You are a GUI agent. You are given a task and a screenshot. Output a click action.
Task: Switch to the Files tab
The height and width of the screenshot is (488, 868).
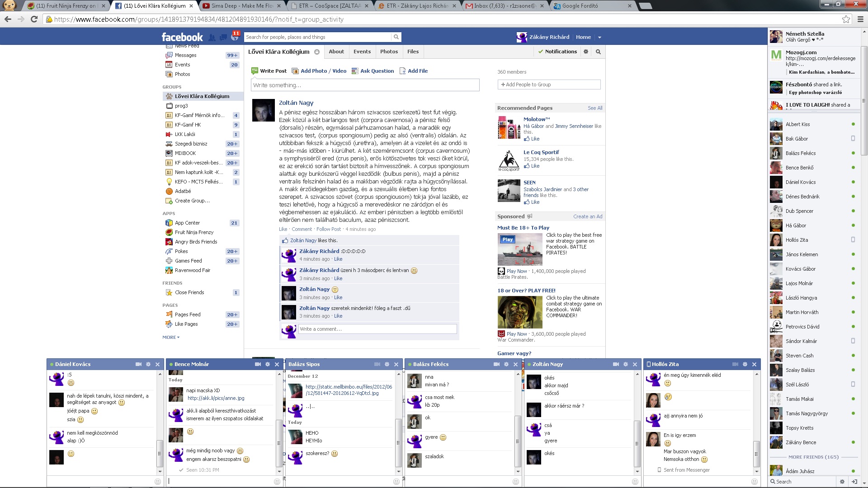[413, 52]
